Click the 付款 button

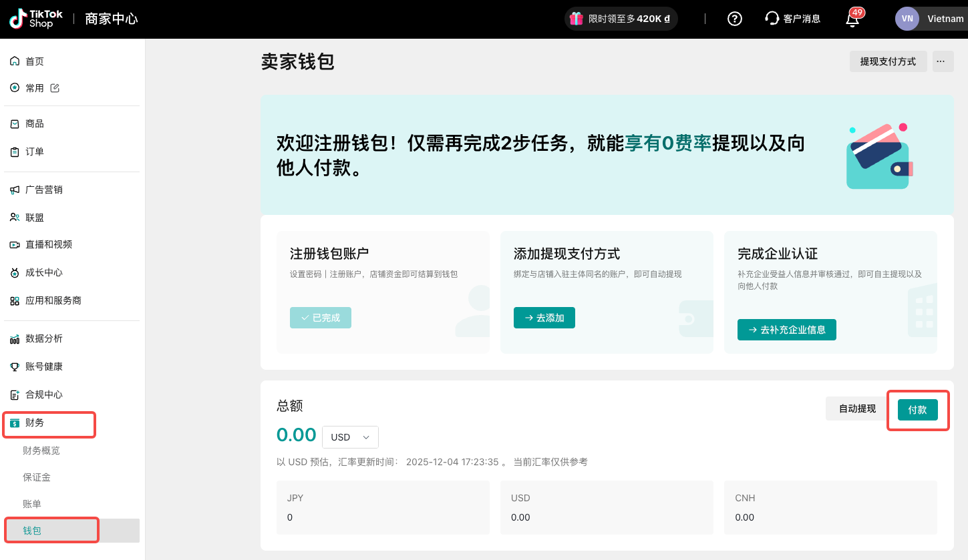(x=917, y=410)
